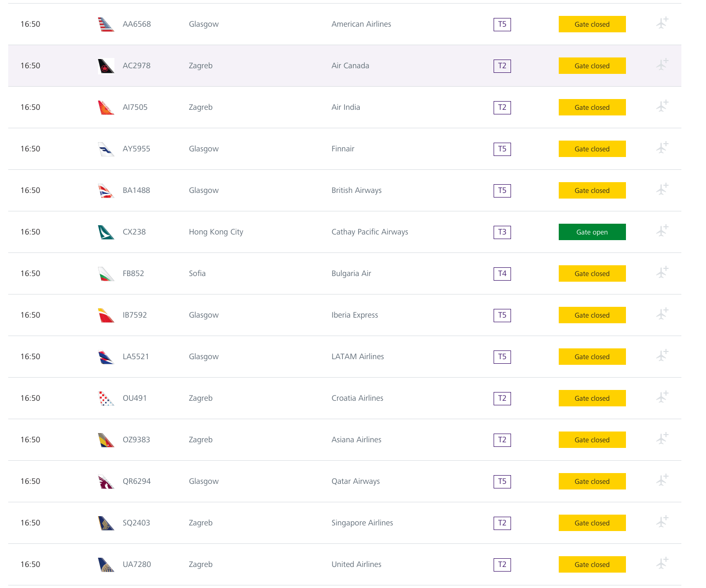Click the green Gate open status

[x=592, y=232]
